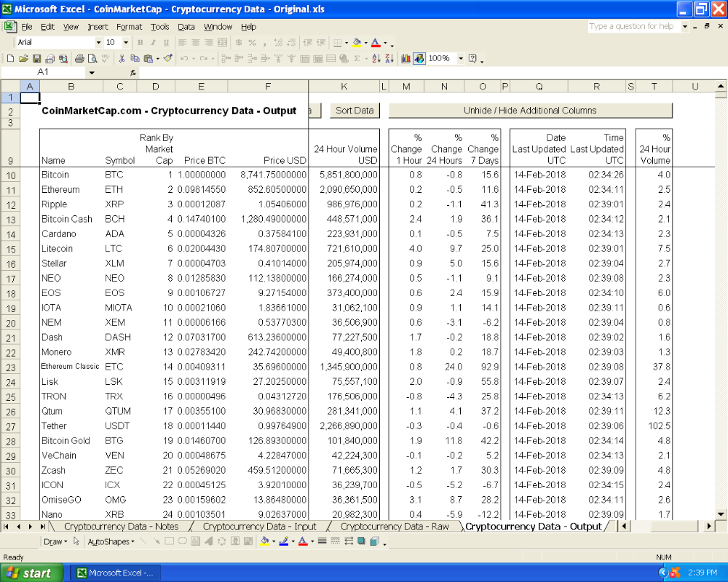This screenshot has width=728, height=582.
Task: Select the Microsoft Excel taskbar button
Action: coord(115,573)
